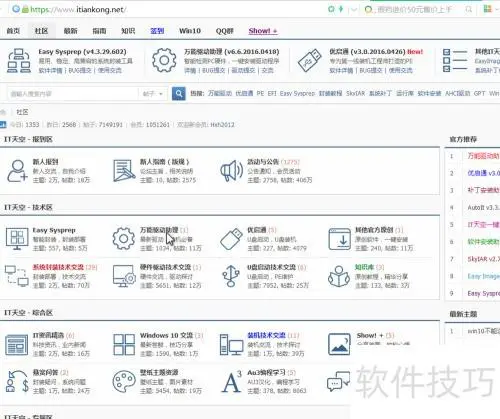Click the browser's top-right search box
The width and height of the screenshot is (500, 419).
[418, 9]
